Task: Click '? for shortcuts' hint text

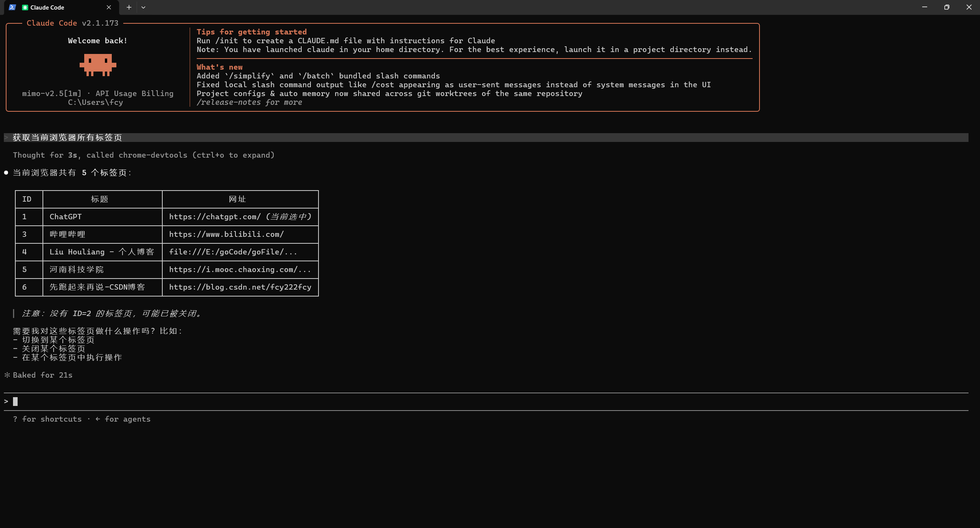Action: 47,419
